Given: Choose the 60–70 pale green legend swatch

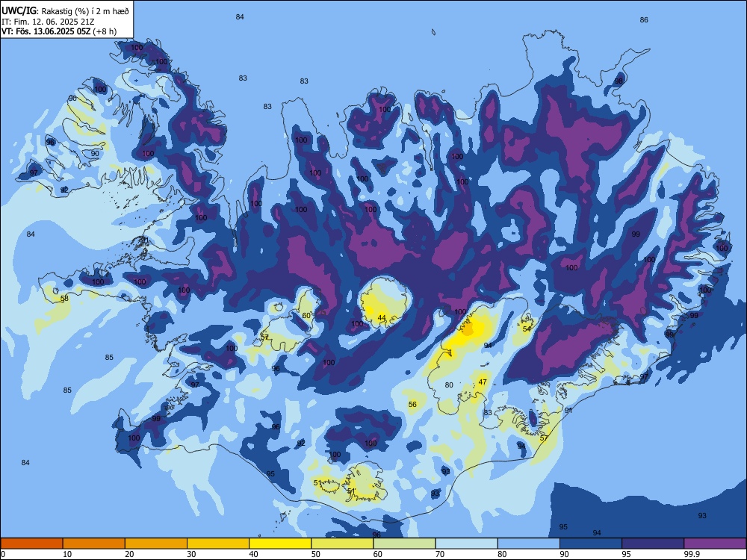Looking at the screenshot, I should point(404,544).
